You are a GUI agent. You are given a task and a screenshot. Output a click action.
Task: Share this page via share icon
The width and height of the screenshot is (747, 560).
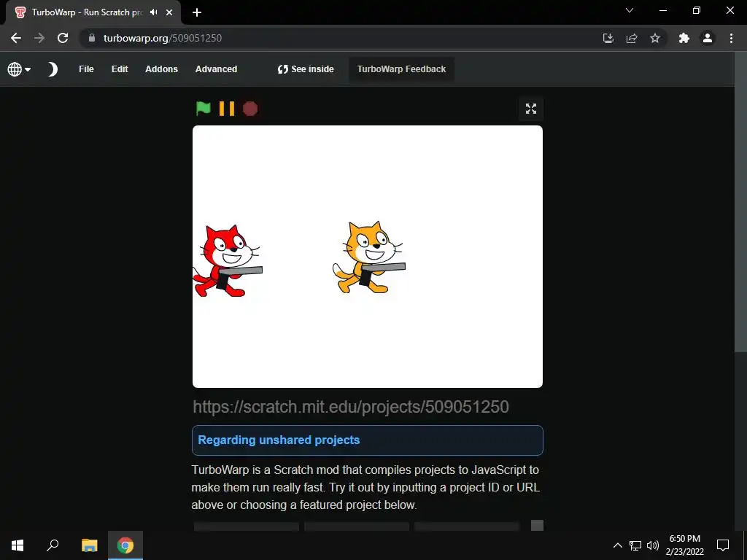(x=632, y=38)
